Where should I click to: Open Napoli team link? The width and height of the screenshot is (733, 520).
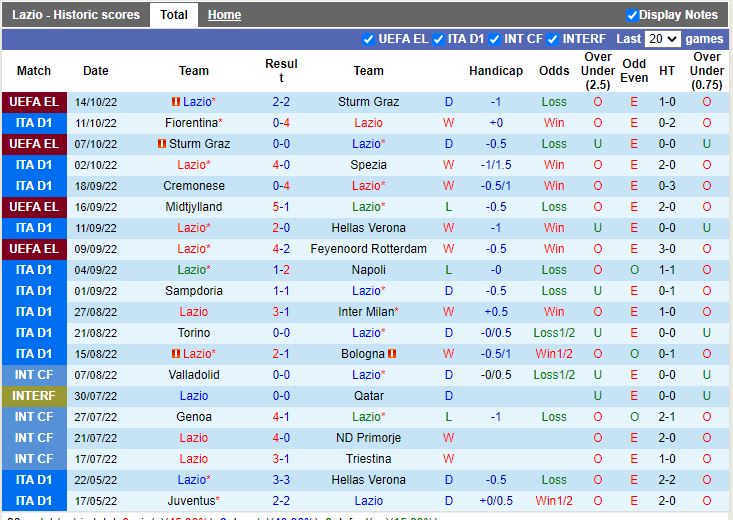click(x=368, y=270)
